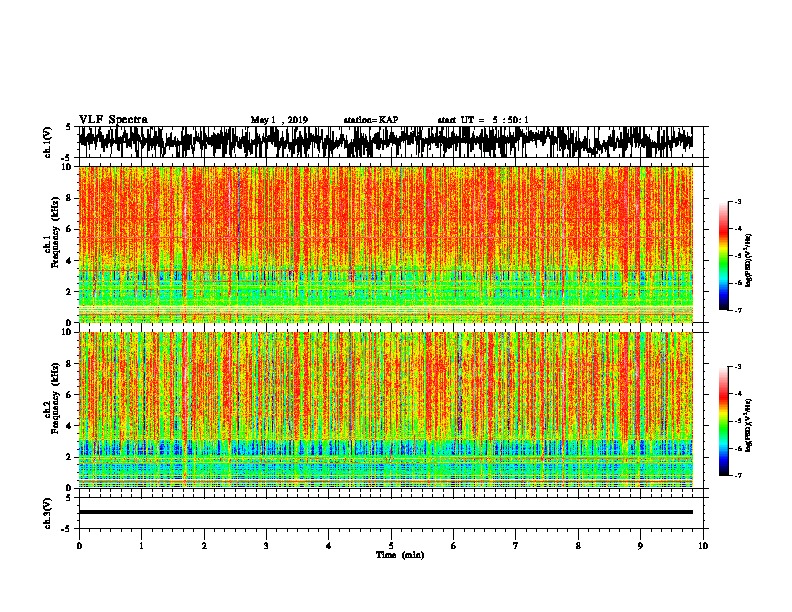Click time axis tick label "3"
Screen dimensions: 792x612
tap(266, 546)
